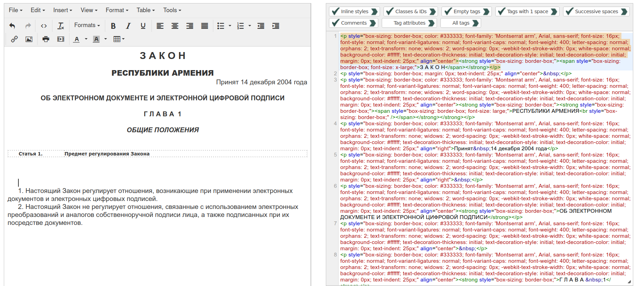The height and width of the screenshot is (286, 644).
Task: Open the Tools menu
Action: pyautogui.click(x=172, y=10)
